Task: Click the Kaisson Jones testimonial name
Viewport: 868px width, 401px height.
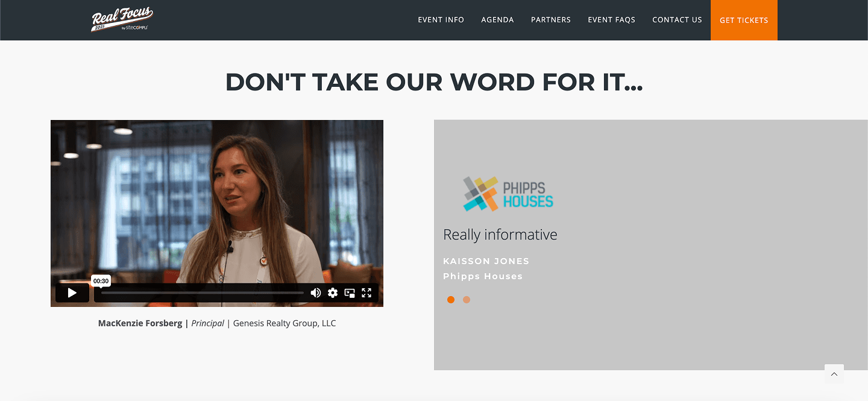Action: [x=486, y=261]
